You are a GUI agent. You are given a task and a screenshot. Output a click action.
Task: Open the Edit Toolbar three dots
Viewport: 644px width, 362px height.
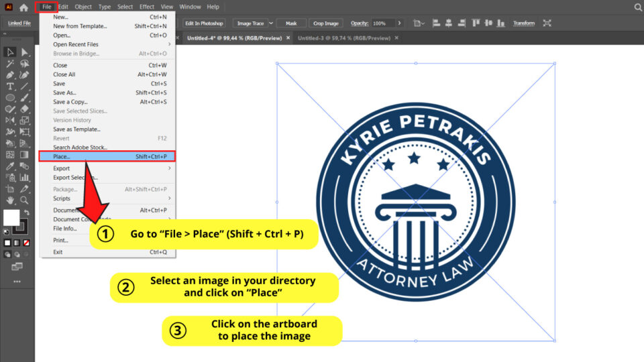coord(17,282)
